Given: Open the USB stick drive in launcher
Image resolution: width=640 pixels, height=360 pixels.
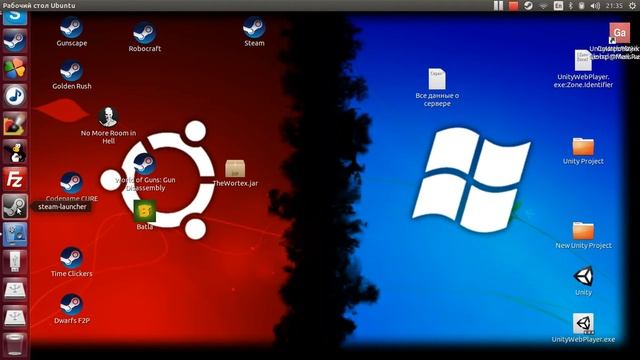Looking at the screenshot, I should pyautogui.click(x=15, y=262).
